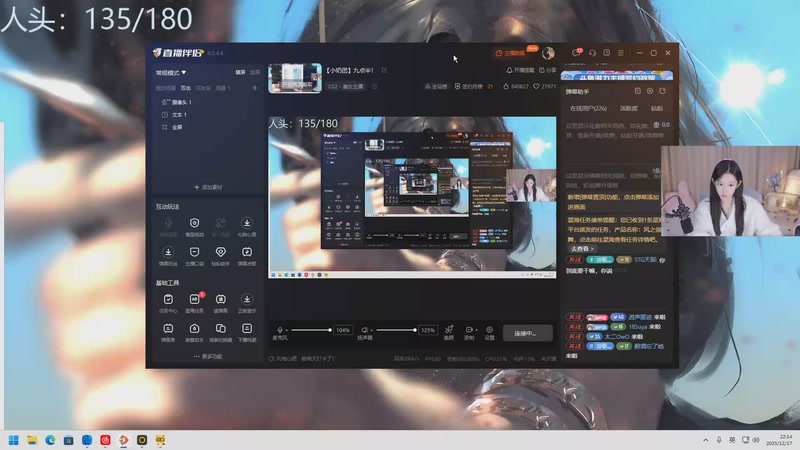This screenshot has width=800, height=450.
Task: Switch to 活跃度 tab
Action: click(629, 108)
